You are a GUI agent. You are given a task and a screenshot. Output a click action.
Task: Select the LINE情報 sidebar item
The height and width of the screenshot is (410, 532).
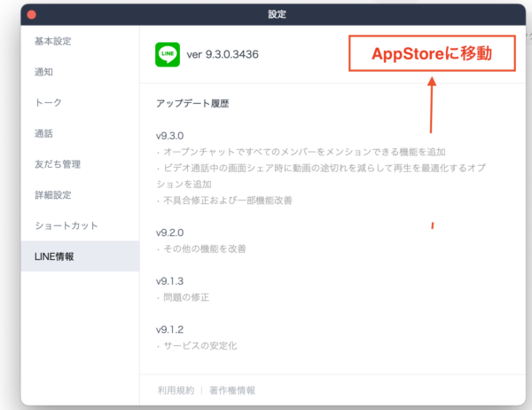80,256
